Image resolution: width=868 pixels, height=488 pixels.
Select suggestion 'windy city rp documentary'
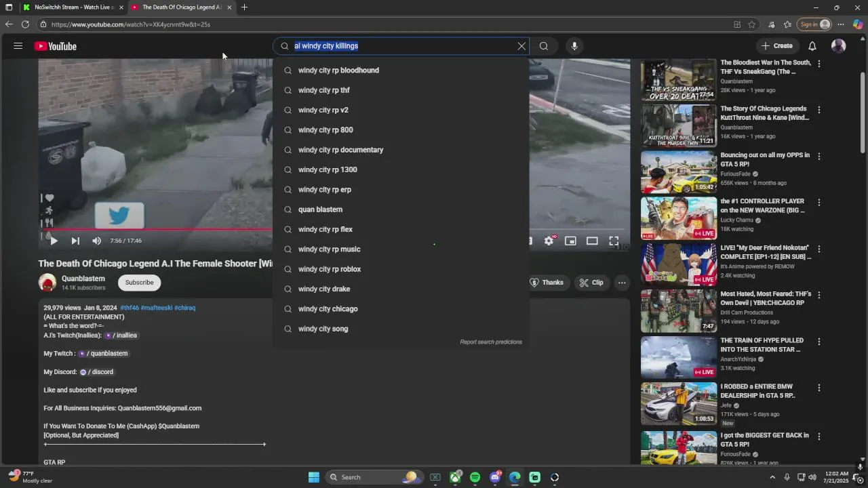click(x=401, y=150)
